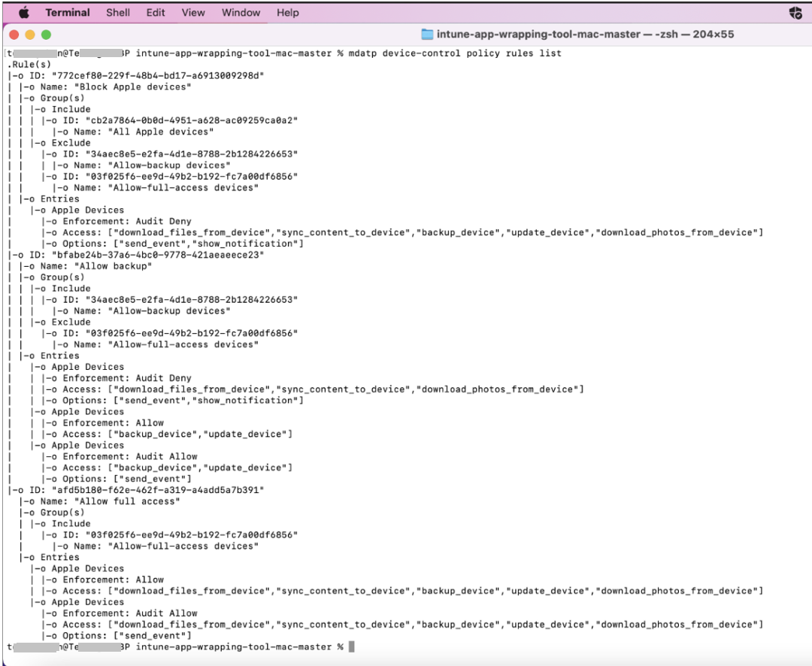Open the View menu
The width and height of the screenshot is (812, 666).
click(193, 13)
